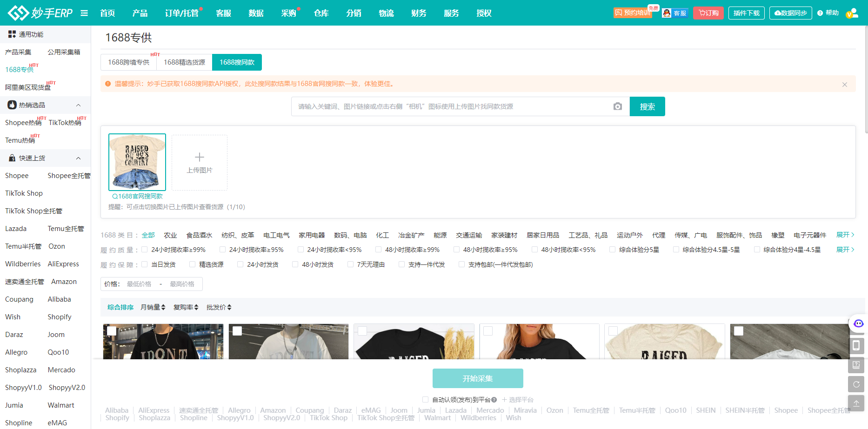
Task: Tick the 7天无理由 checkbox
Action: [x=350, y=264]
